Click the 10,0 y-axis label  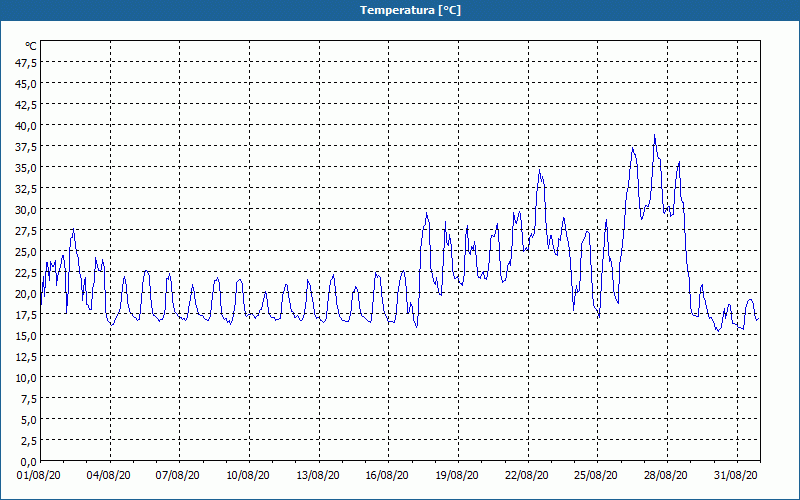pyautogui.click(x=27, y=378)
